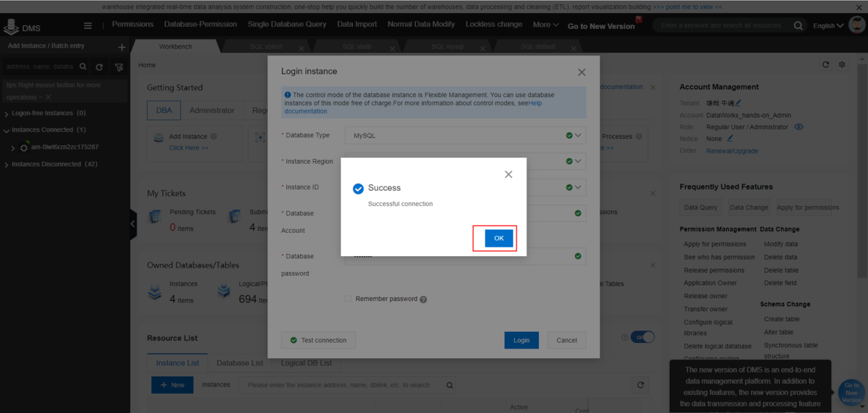Viewport: 868px width, 413px height.
Task: Close the SQL mysql tab
Action: [481, 48]
